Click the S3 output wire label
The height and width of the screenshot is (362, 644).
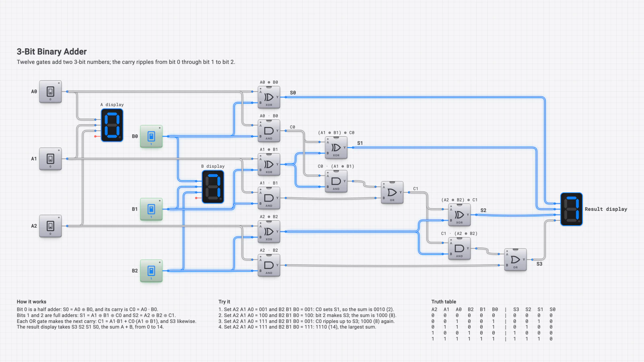(539, 264)
